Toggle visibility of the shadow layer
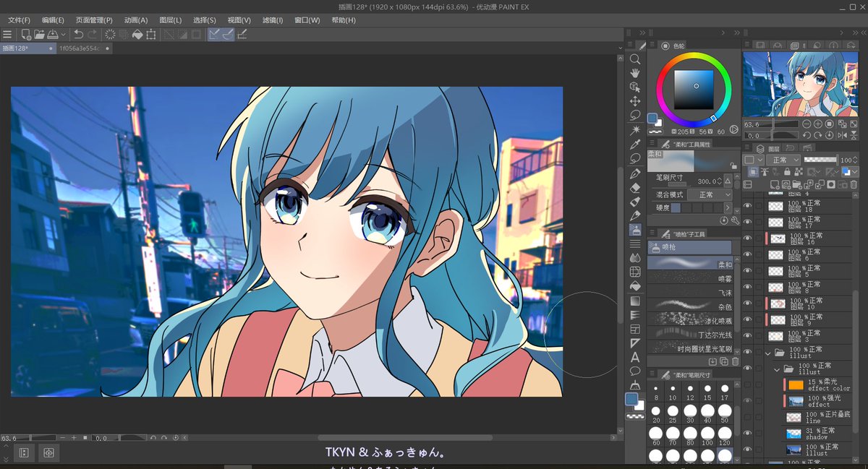Viewport: 868px width, 469px height. tap(748, 434)
